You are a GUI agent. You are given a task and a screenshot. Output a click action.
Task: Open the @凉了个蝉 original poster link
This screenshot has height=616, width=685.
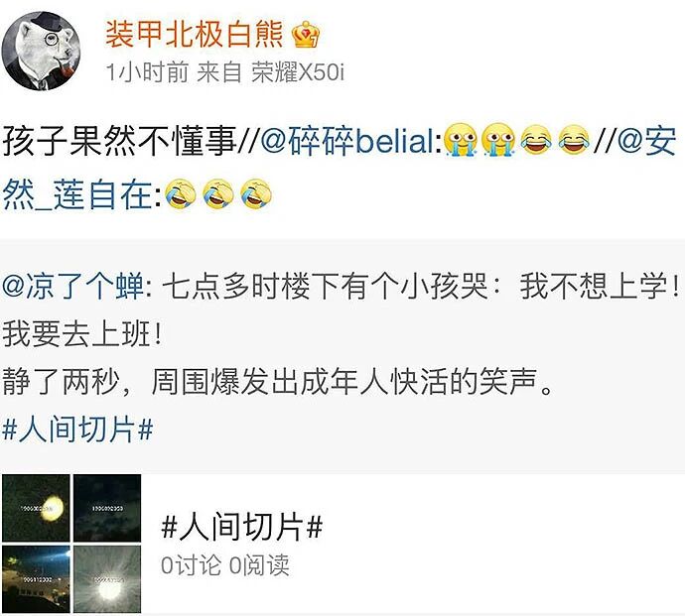point(72,287)
